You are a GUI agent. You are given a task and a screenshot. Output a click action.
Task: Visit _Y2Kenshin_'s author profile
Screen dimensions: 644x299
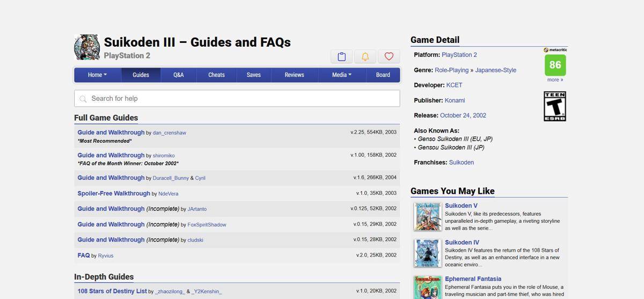pos(207,291)
